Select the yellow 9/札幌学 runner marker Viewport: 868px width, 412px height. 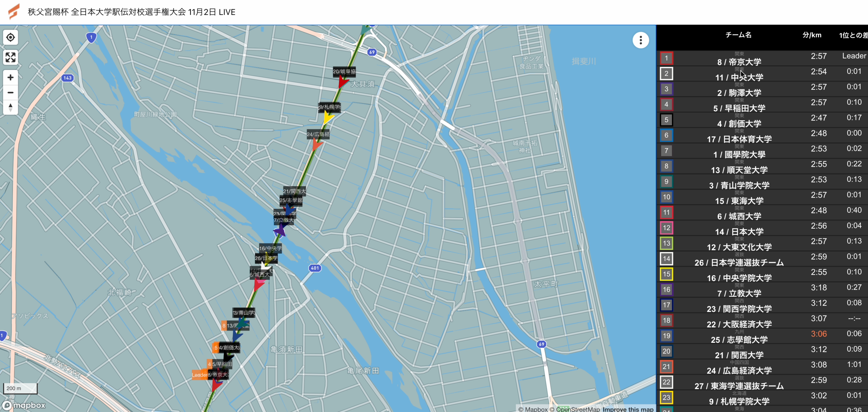tap(327, 118)
